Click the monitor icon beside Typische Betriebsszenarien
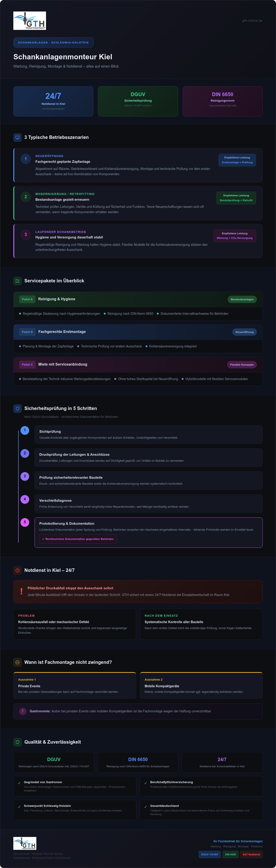Screen dimensions: 276x868 click(x=17, y=137)
